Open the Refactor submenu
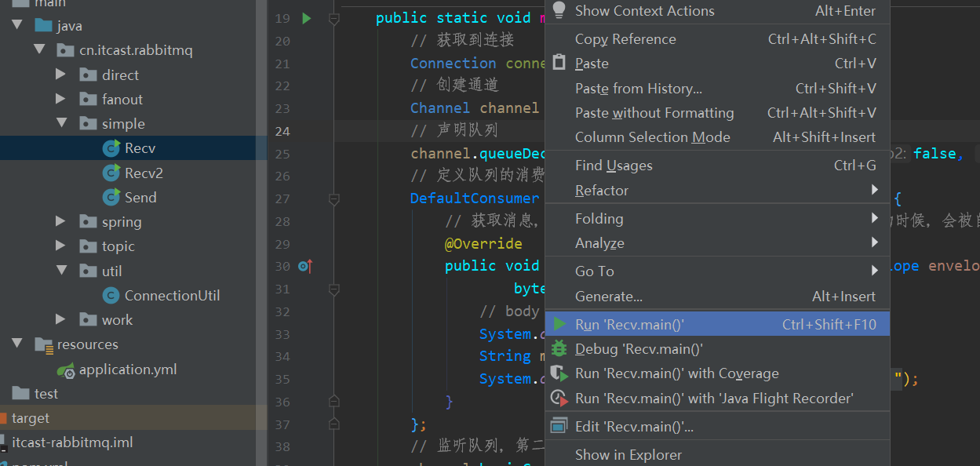Viewport: 980px width, 466px height. point(717,191)
